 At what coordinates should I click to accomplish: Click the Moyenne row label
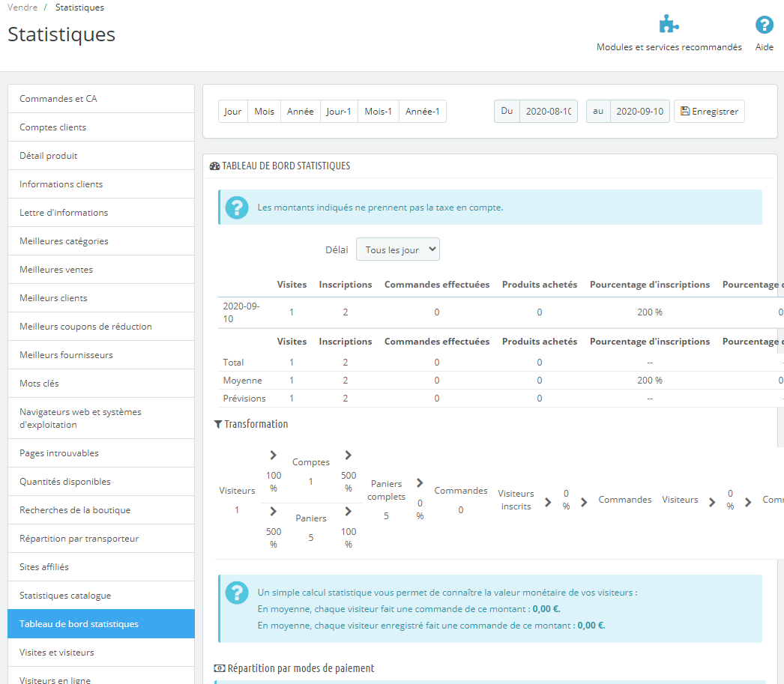point(243,381)
